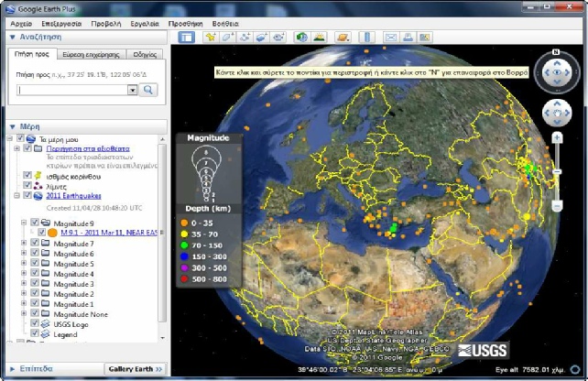Show historical imagery with the clock icon
This screenshot has width=588, height=381.
click(302, 38)
